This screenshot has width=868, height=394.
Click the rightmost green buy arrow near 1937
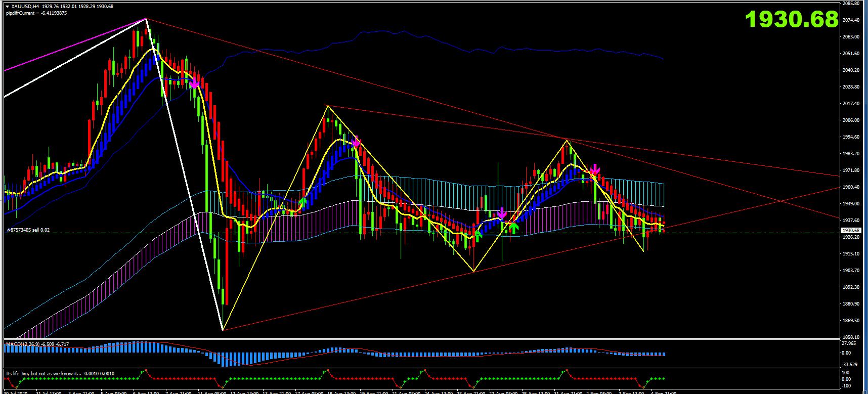click(x=513, y=228)
